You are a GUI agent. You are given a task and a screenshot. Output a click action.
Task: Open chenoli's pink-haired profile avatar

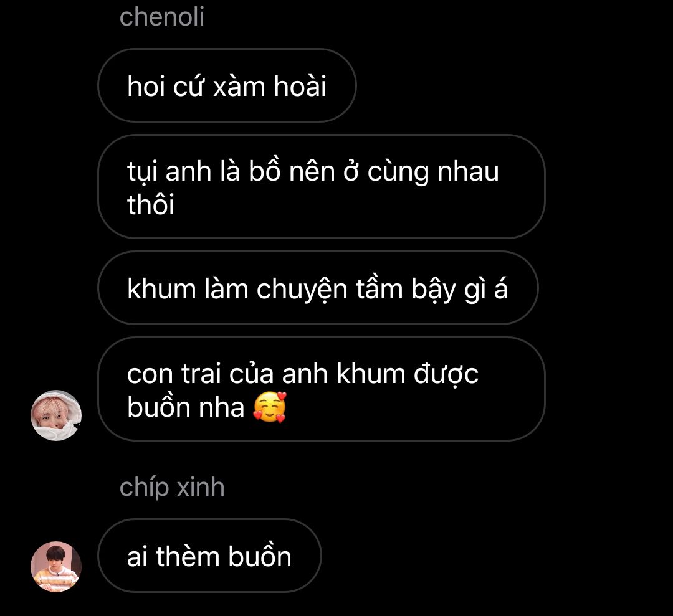(x=56, y=415)
